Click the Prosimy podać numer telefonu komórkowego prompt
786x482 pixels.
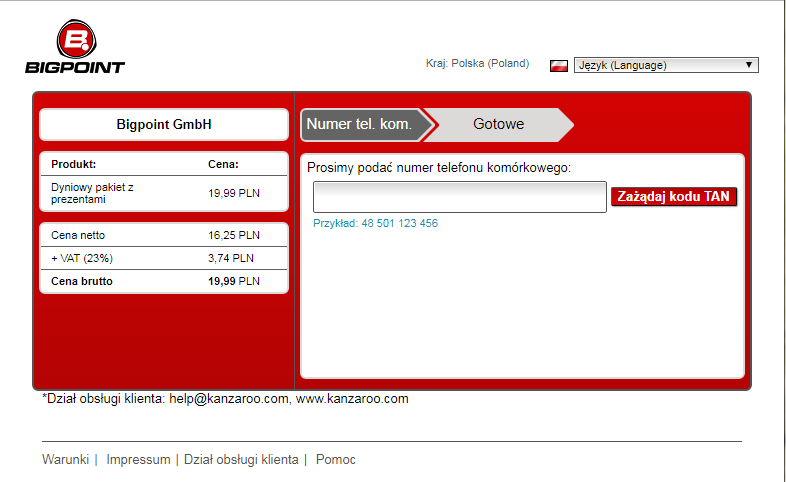click(439, 168)
